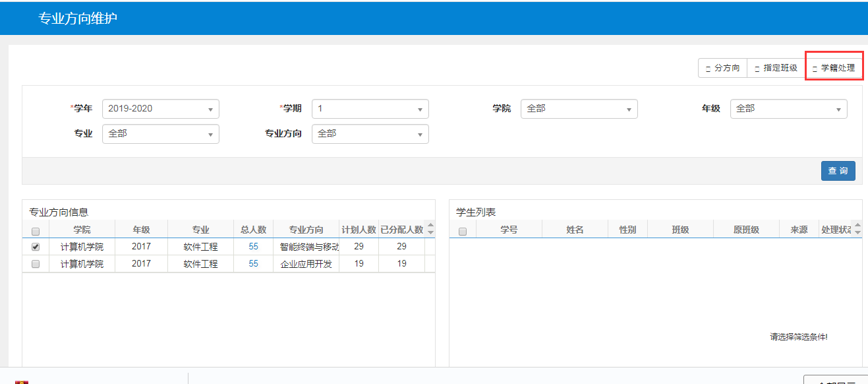This screenshot has width=868, height=384.
Task: Open the 指定班级 function
Action: click(x=776, y=68)
